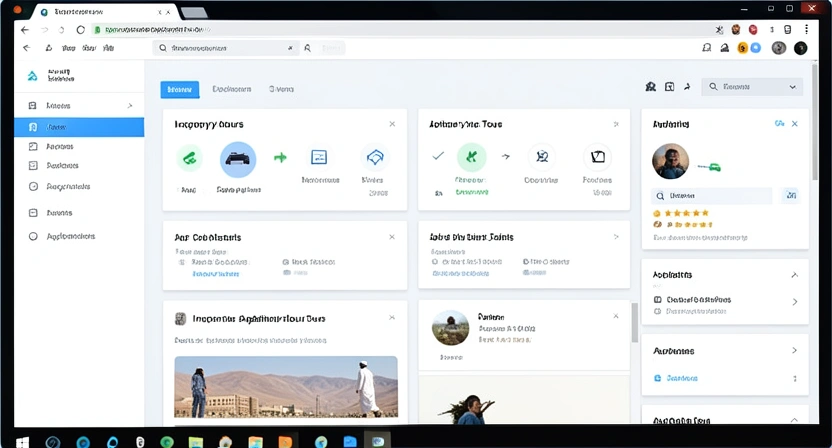Click the browser back arrow
Image resolution: width=832 pixels, height=448 pixels.
click(x=25, y=30)
